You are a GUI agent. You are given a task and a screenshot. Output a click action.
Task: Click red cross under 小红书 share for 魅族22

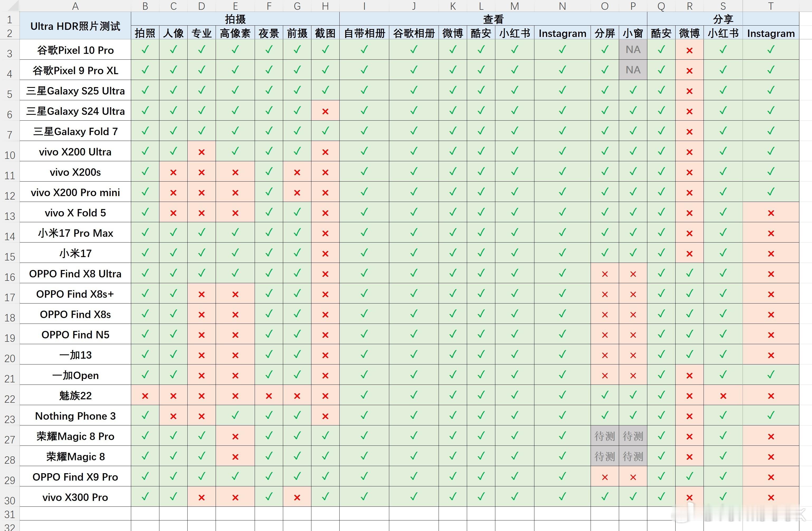coord(723,396)
